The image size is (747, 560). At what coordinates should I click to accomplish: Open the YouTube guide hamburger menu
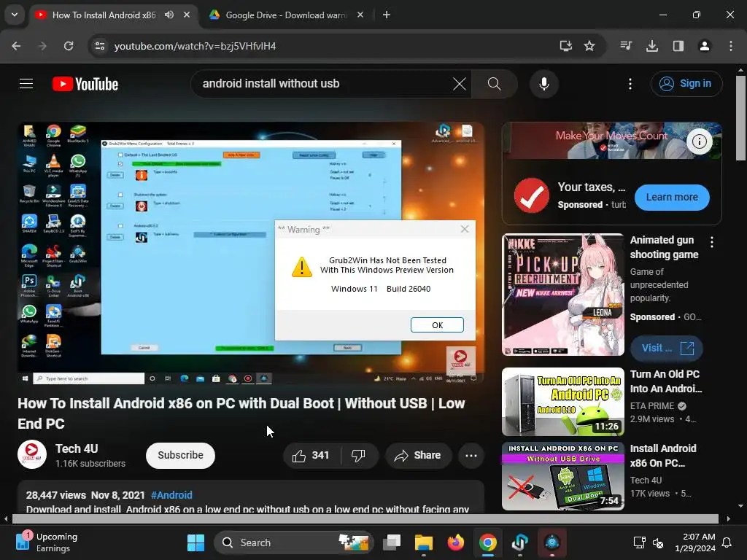pyautogui.click(x=26, y=84)
